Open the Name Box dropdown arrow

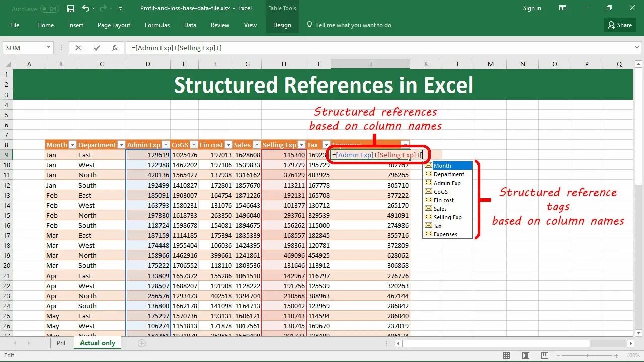point(49,48)
